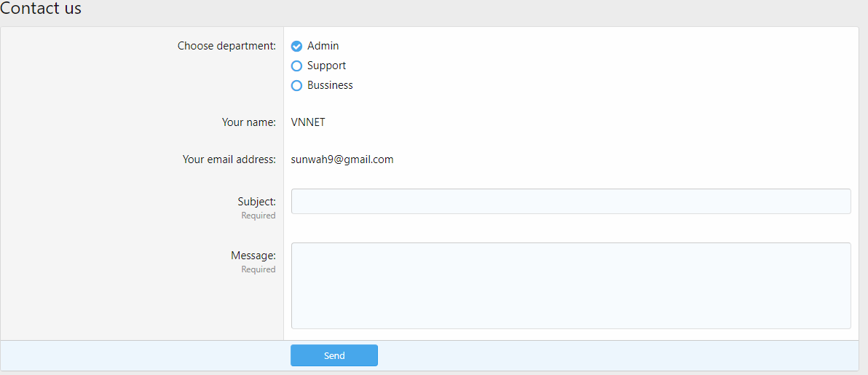This screenshot has width=868, height=375.
Task: Click the Subject: field label
Action: click(256, 202)
